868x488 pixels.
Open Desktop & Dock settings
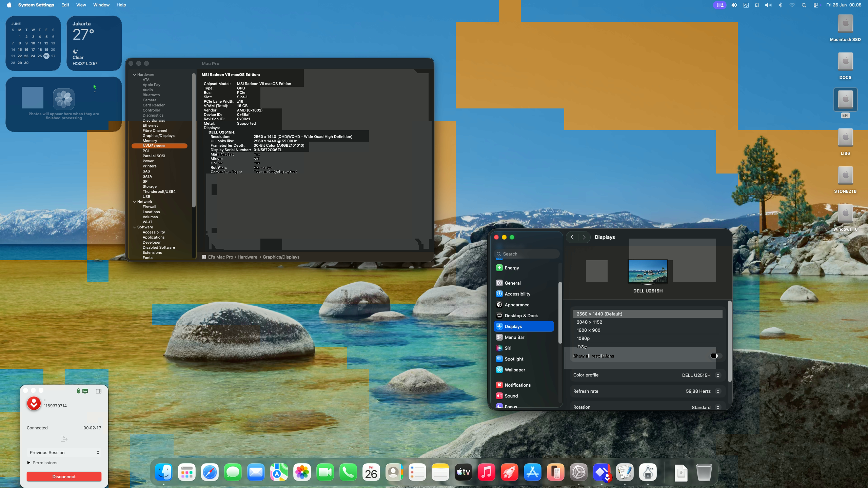(524, 316)
